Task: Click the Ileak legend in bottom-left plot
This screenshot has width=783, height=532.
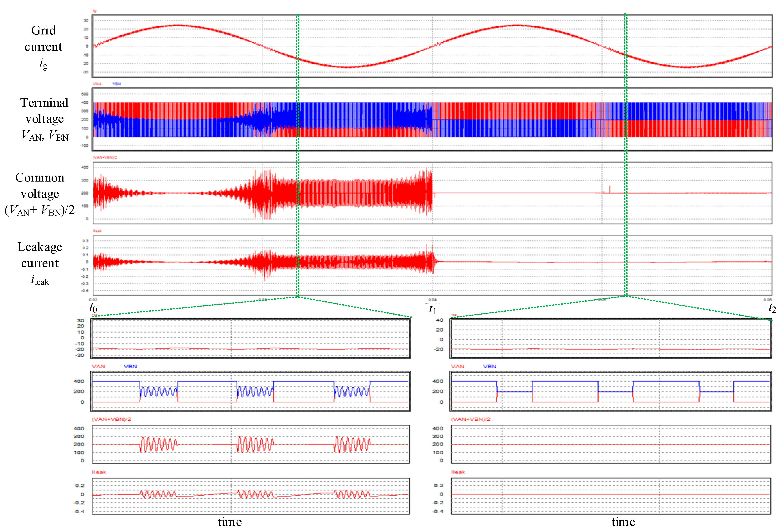Action: coord(99,472)
